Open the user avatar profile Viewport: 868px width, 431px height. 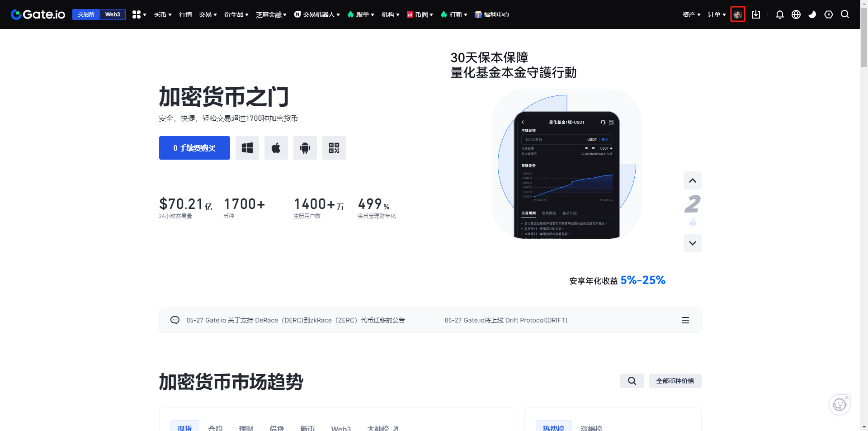pyautogui.click(x=738, y=14)
